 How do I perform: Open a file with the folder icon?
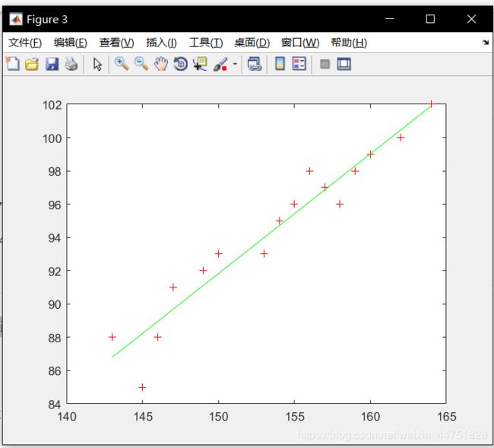point(32,64)
